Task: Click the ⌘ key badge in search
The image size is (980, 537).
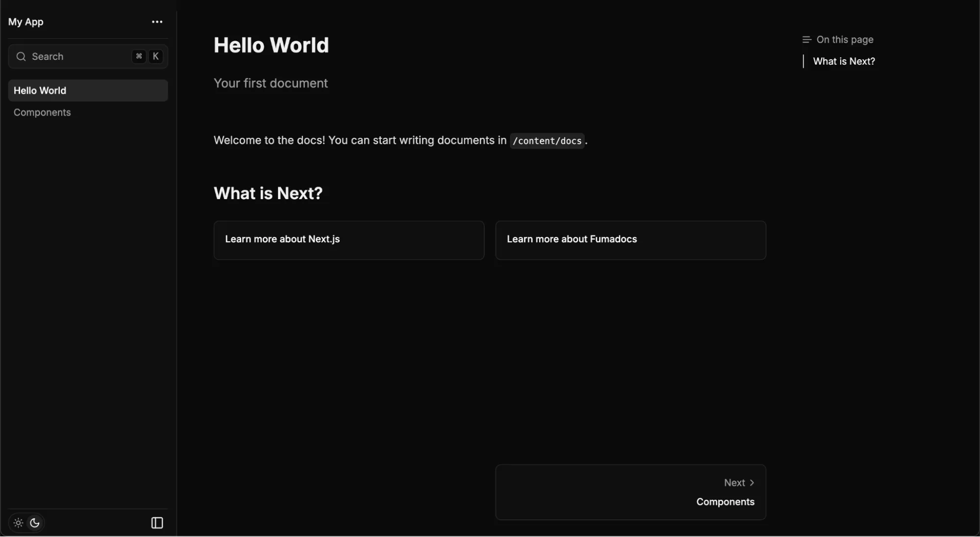Action: point(139,56)
